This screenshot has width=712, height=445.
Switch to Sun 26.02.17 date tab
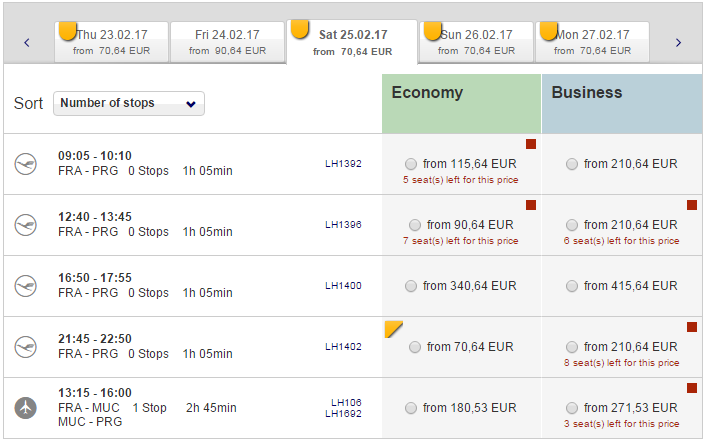click(477, 42)
